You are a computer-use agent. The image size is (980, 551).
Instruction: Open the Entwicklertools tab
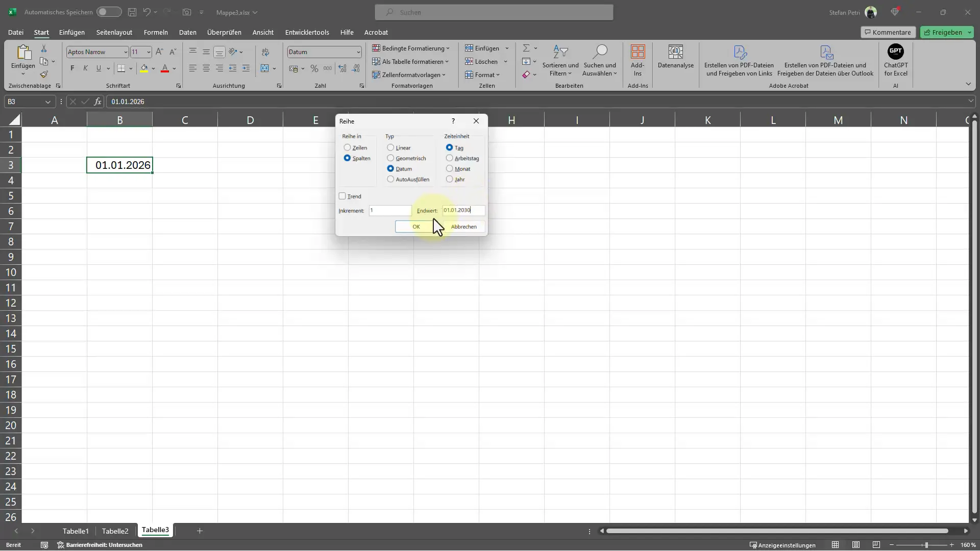point(307,32)
